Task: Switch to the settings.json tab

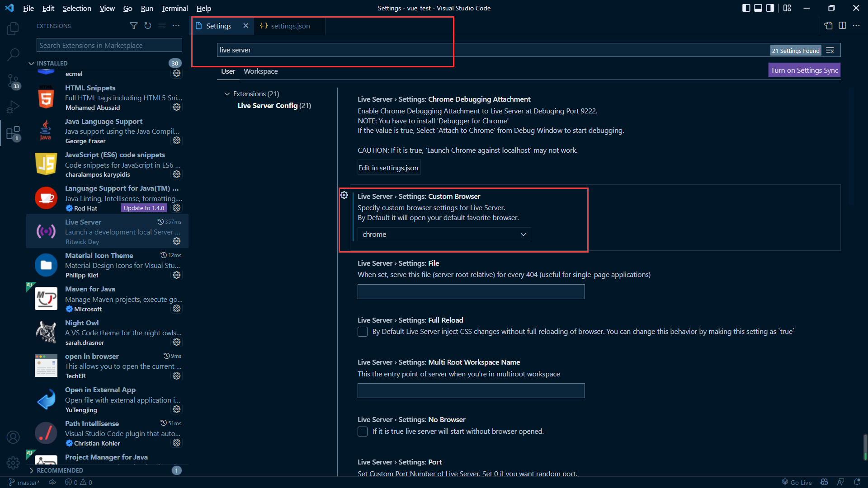Action: [289, 26]
